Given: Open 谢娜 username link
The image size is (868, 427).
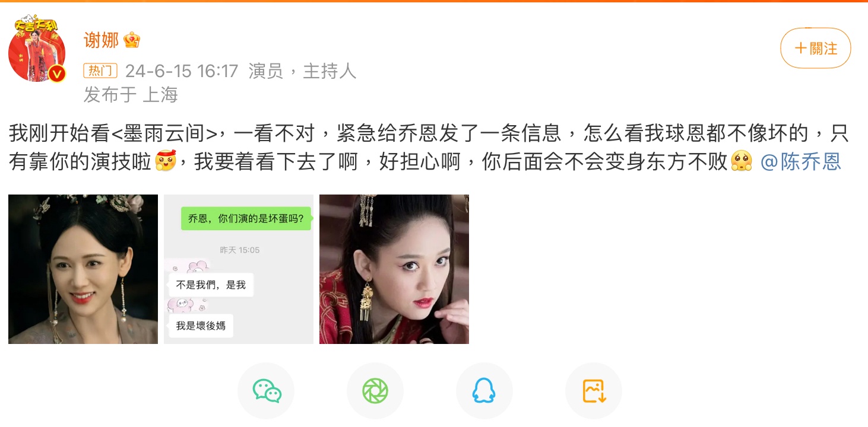Looking at the screenshot, I should [x=101, y=40].
